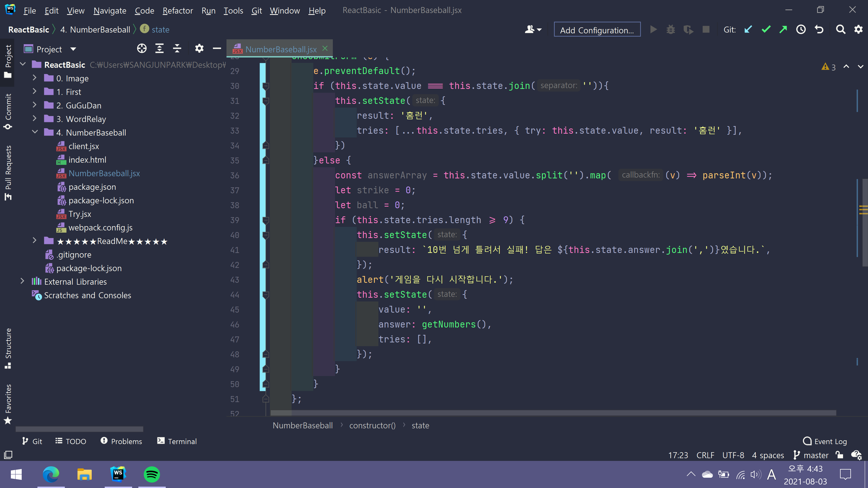Click the Select Opened File target icon
This screenshot has width=868, height=488.
[142, 49]
